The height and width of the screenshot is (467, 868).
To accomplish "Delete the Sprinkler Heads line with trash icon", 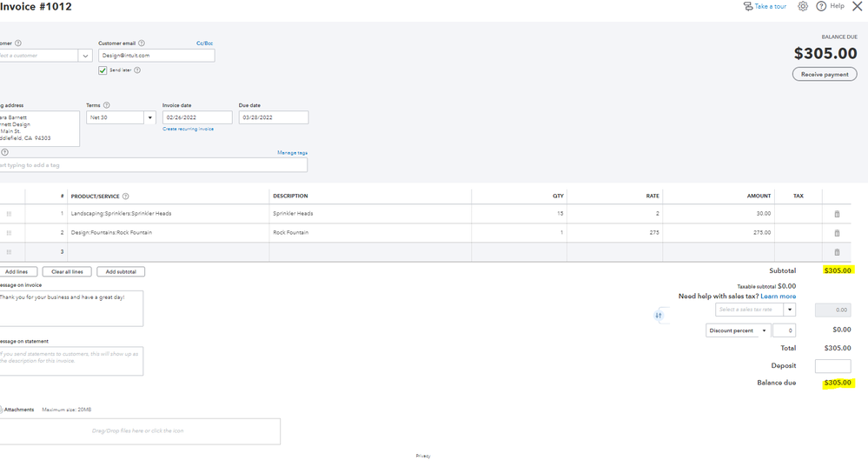I will click(837, 214).
